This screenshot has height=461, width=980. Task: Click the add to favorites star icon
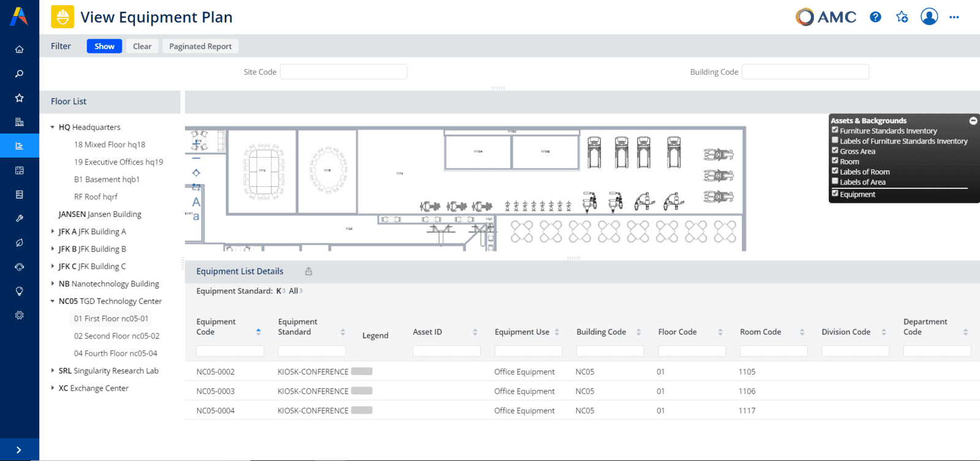coord(902,17)
